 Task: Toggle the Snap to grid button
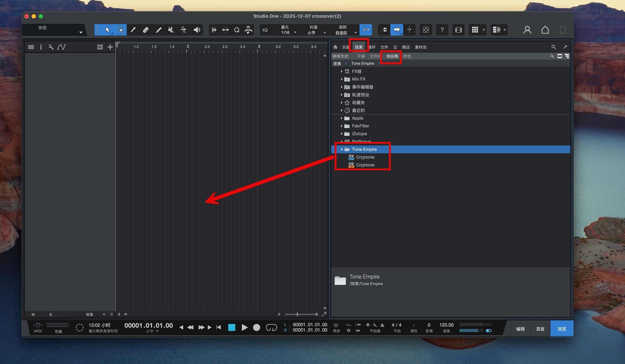[x=366, y=30]
